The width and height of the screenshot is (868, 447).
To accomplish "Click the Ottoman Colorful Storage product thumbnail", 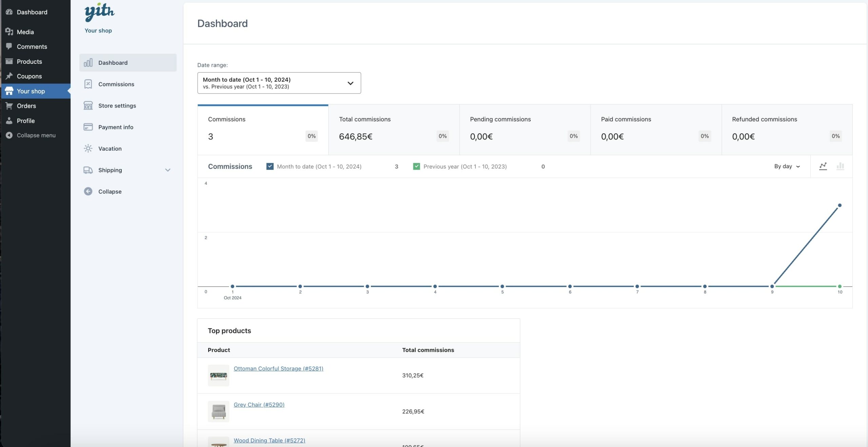I will [x=218, y=375].
